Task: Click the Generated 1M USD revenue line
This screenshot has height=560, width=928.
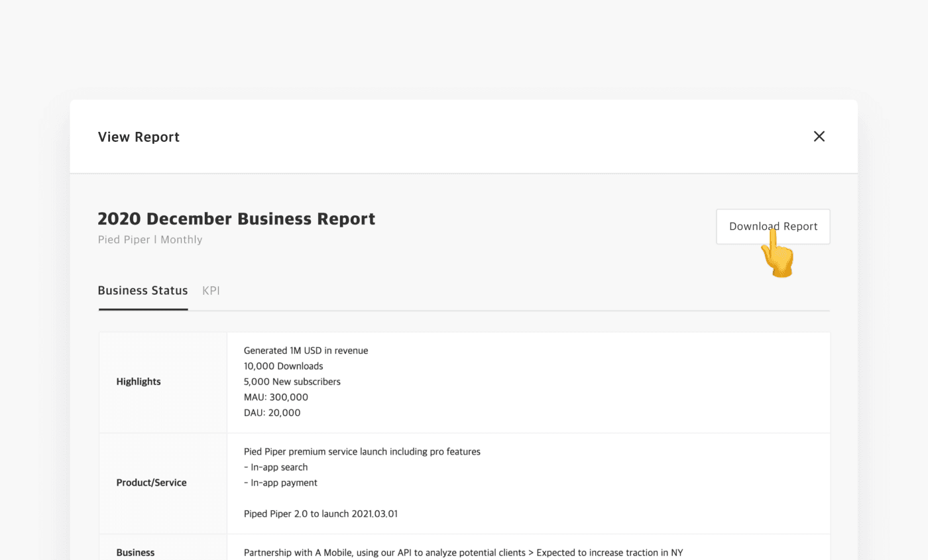Action: click(306, 350)
